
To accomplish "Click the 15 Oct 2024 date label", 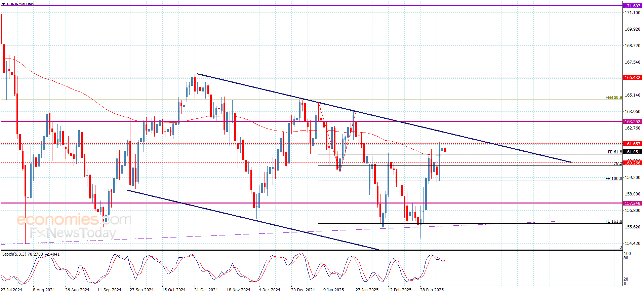I will [x=174, y=290].
